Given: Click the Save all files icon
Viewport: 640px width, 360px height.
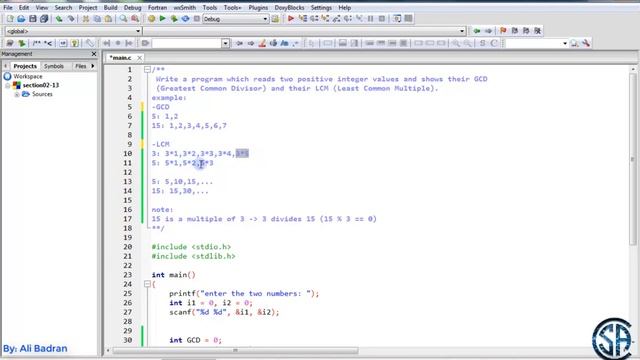Looking at the screenshot, I should click(44, 19).
